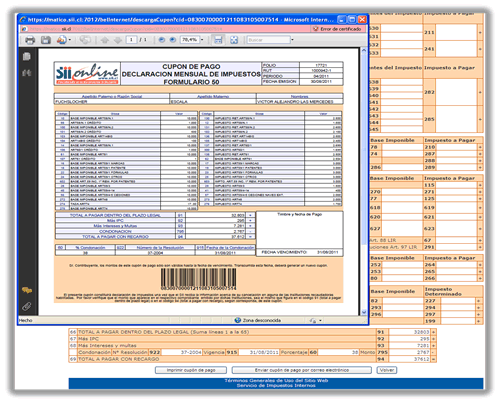Open the Pages thumbnails panel icon
Viewport: 500px width, 403px height.
(27, 56)
